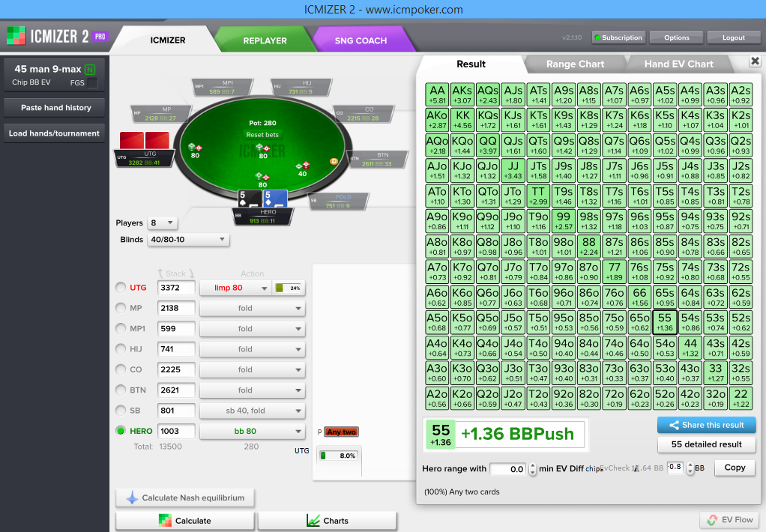This screenshot has width=766, height=532.
Task: Switch to the ICMIZER tab
Action: click(x=168, y=40)
